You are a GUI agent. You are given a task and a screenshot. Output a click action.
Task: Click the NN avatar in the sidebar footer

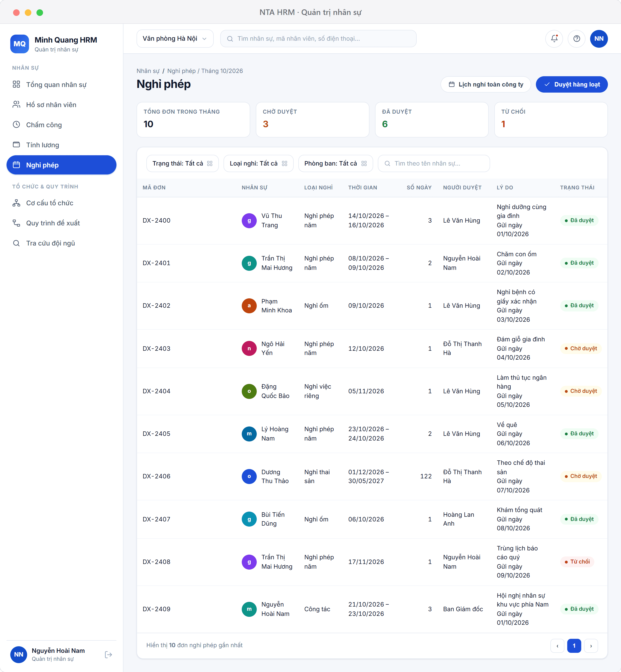coord(19,654)
